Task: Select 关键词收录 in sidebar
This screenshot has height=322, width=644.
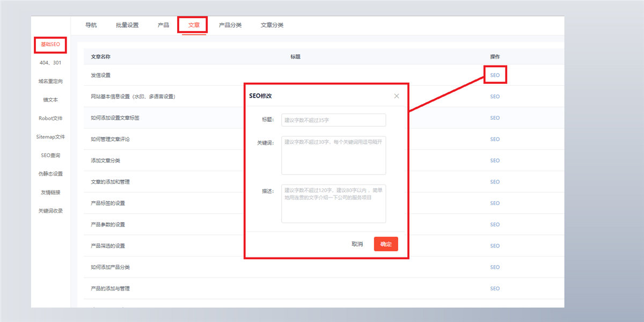Action: [x=50, y=211]
